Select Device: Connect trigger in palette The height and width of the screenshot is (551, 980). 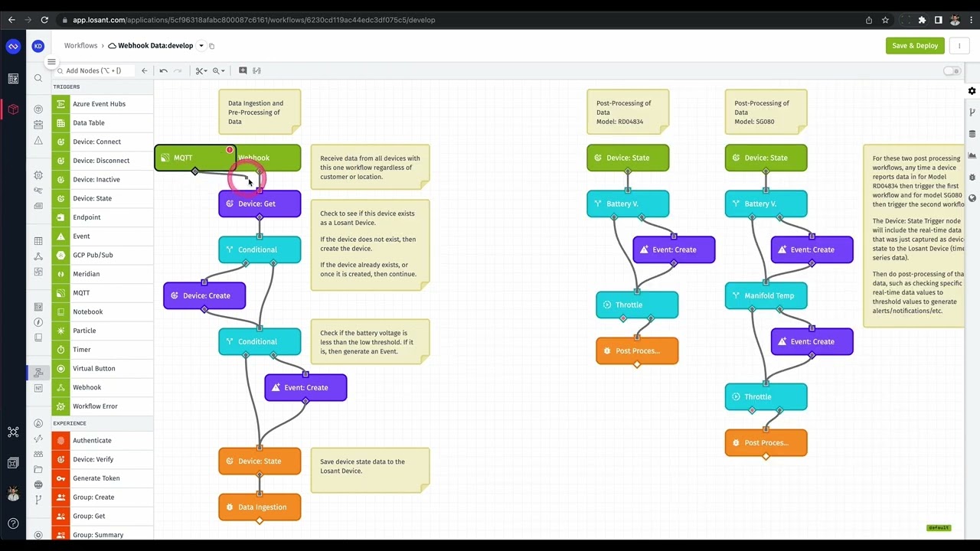pos(103,142)
